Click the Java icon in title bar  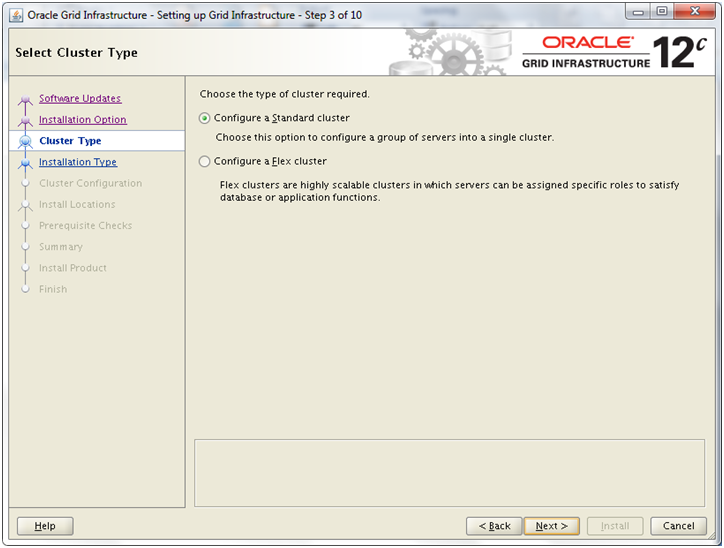click(16, 16)
